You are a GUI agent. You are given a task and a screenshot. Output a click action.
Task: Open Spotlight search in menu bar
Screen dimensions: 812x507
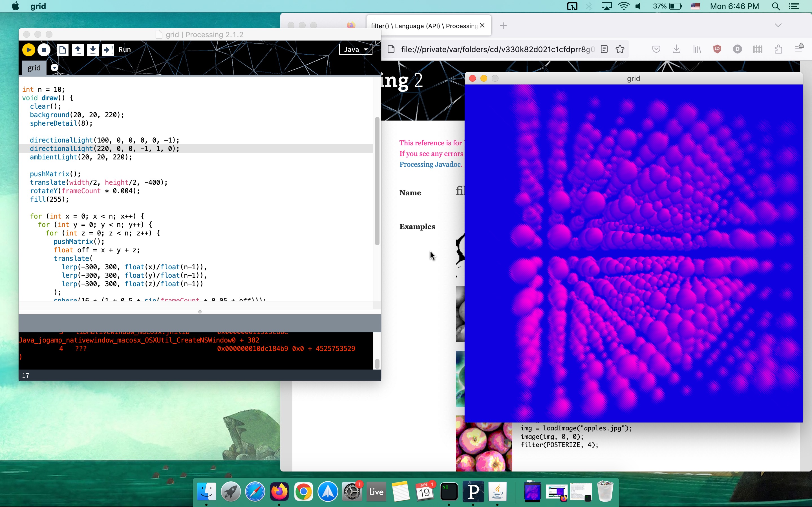(x=775, y=6)
